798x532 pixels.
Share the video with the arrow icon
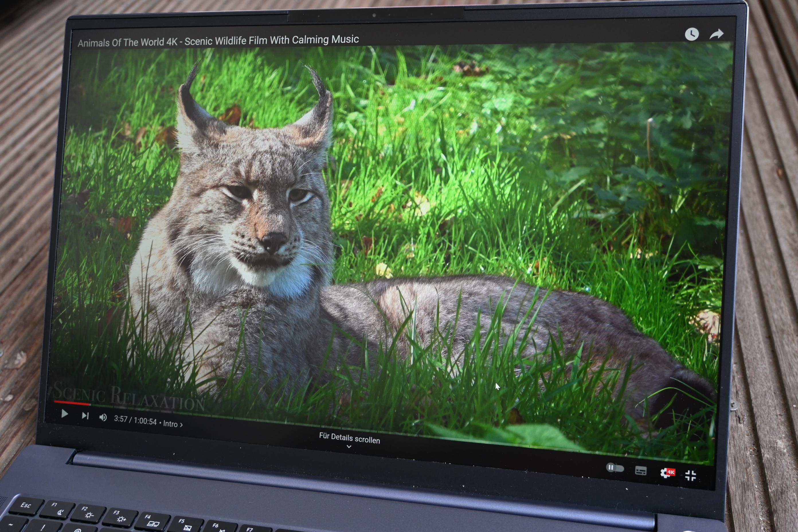pyautogui.click(x=716, y=34)
